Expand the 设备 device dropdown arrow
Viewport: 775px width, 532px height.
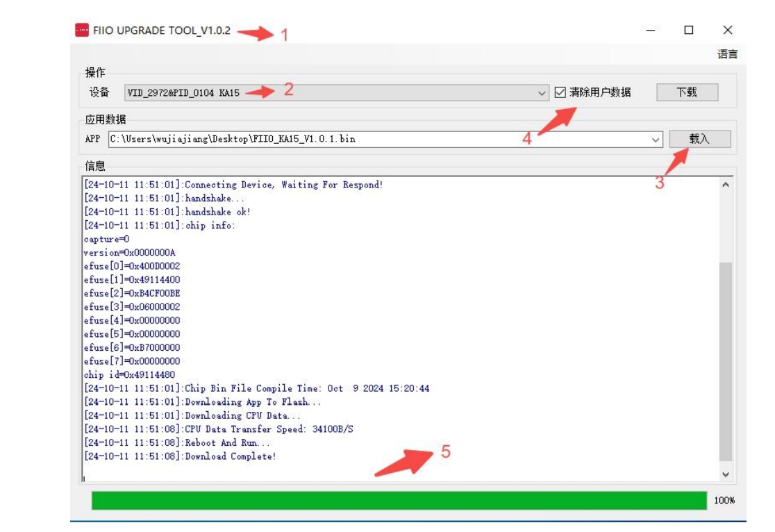point(542,92)
